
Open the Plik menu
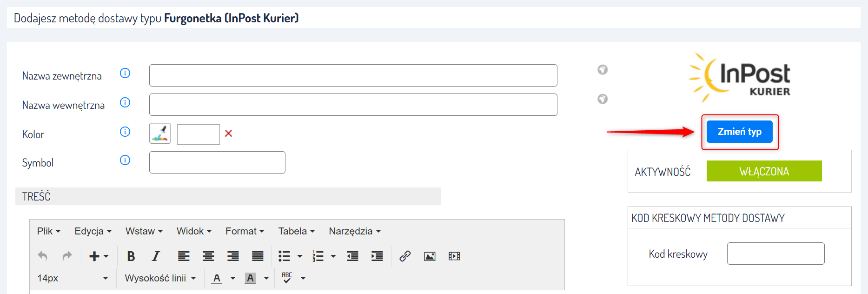49,231
